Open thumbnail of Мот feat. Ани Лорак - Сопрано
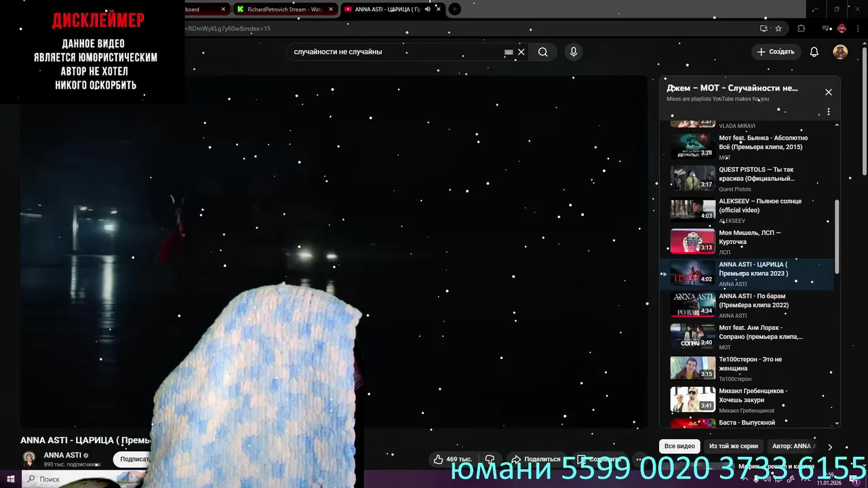 point(692,336)
